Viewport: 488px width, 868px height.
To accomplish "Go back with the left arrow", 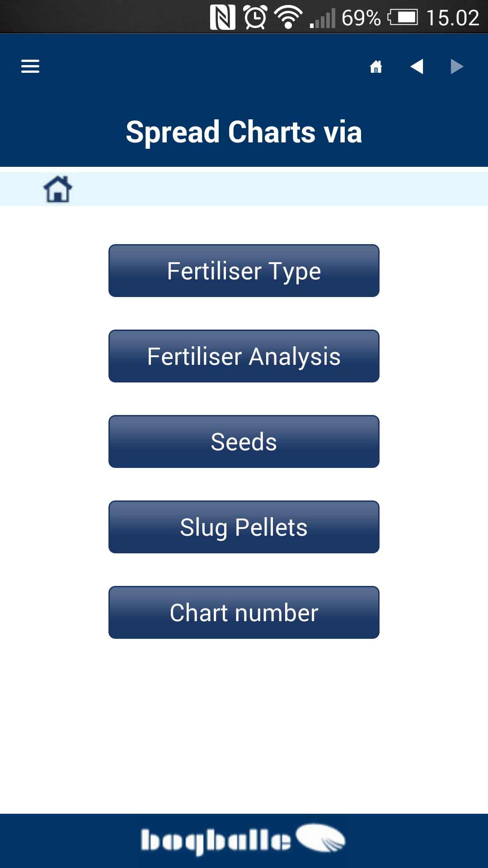I will (x=417, y=66).
